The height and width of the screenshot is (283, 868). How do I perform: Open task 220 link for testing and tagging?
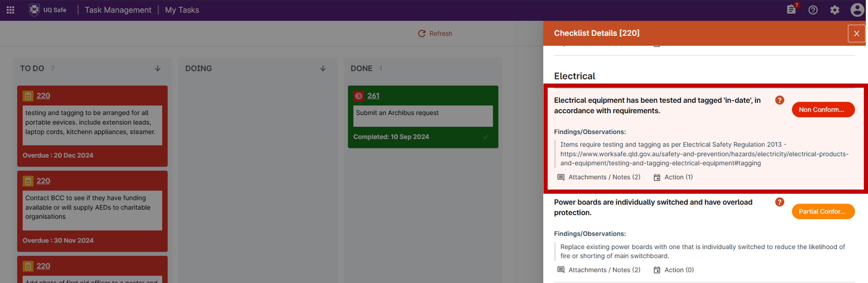pyautogui.click(x=43, y=96)
